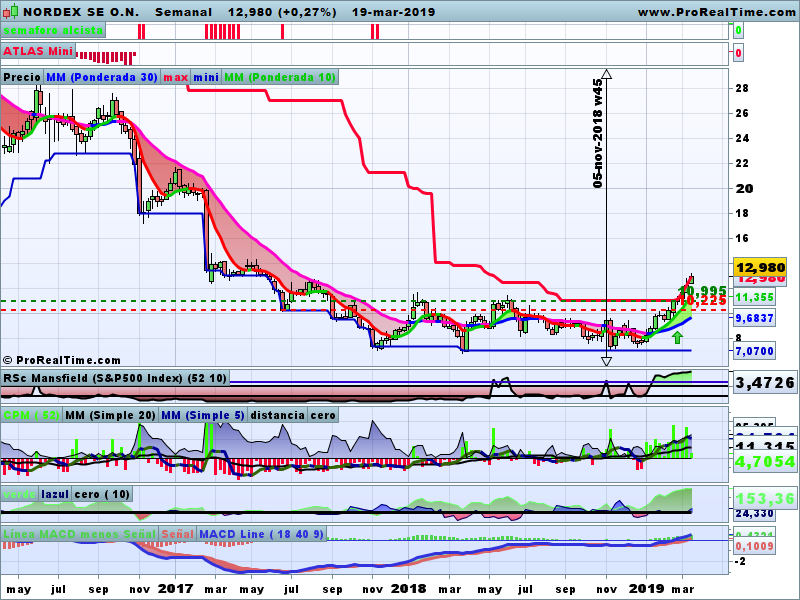Viewport: 800px width, 600px height.
Task: Click the yellow 12,980 current price tag
Action: coord(760,267)
